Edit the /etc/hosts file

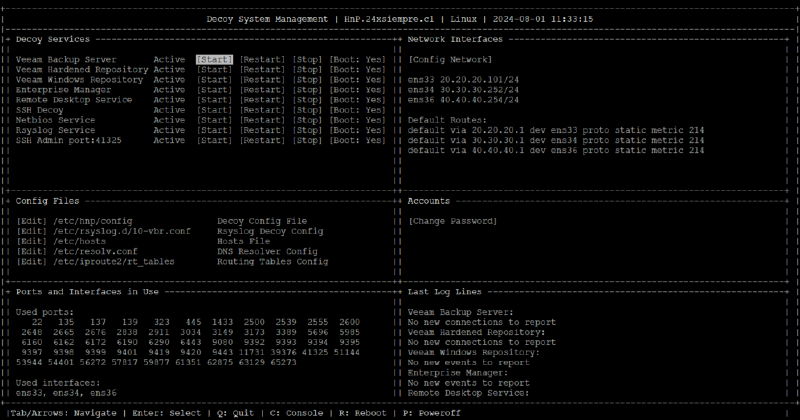coord(32,241)
